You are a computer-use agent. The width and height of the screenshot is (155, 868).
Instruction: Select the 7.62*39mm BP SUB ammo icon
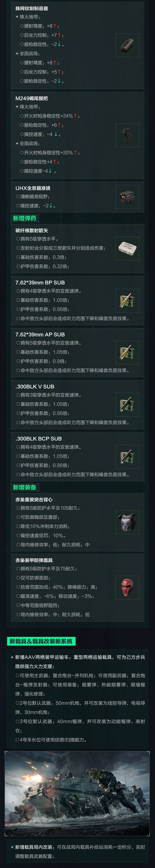(x=127, y=301)
